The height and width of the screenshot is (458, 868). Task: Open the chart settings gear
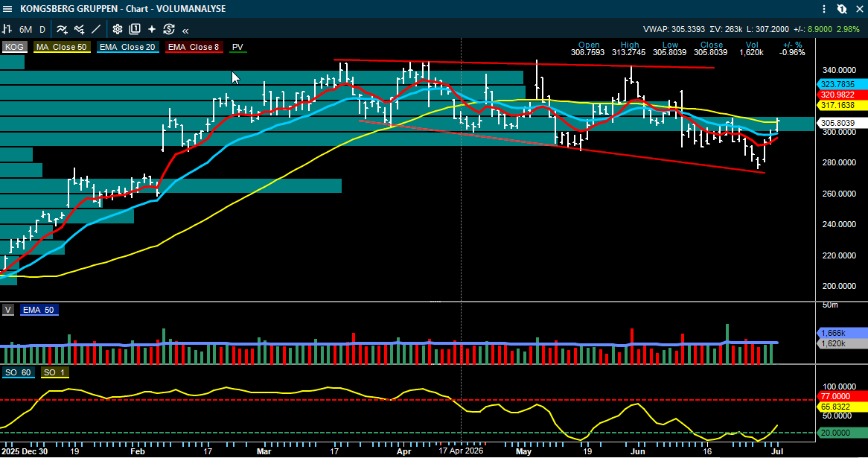(118, 29)
